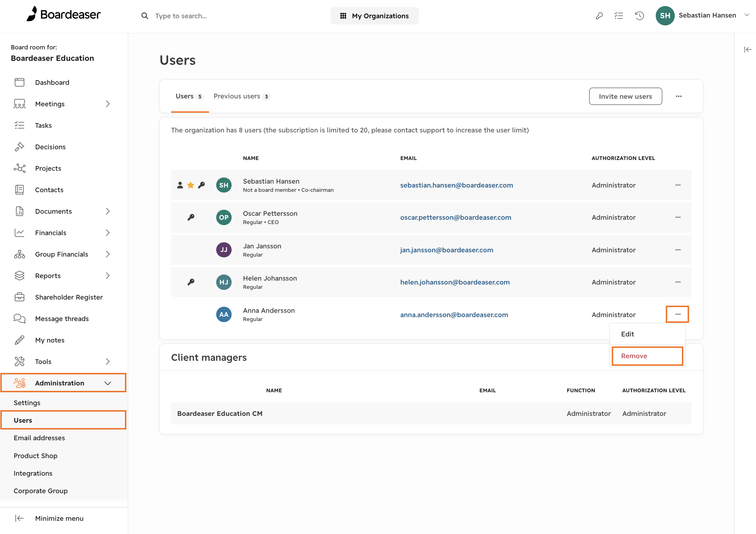The height and width of the screenshot is (534, 756).
Task: Click the SH avatar in the top bar
Action: tap(665, 16)
